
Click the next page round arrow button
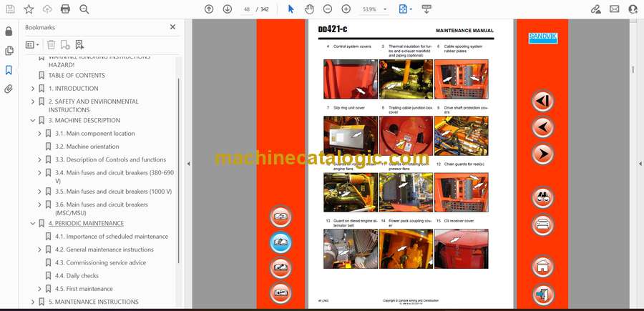pyautogui.click(x=542, y=154)
